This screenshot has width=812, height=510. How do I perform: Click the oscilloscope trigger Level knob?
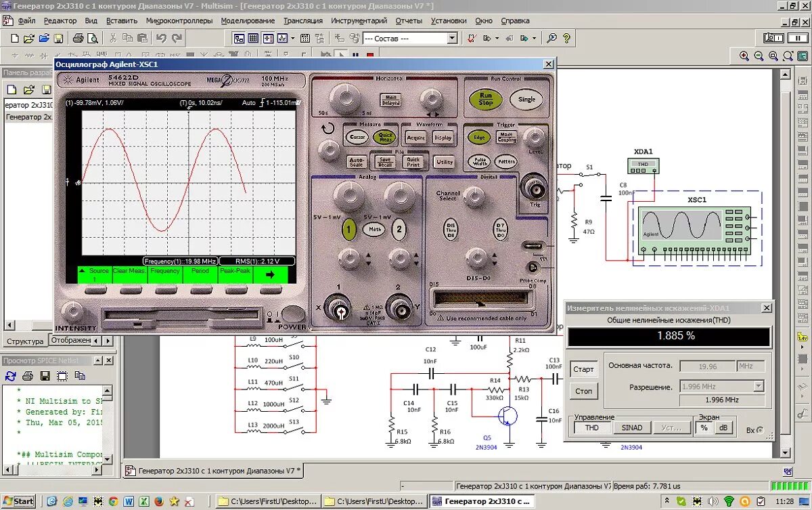[535, 138]
